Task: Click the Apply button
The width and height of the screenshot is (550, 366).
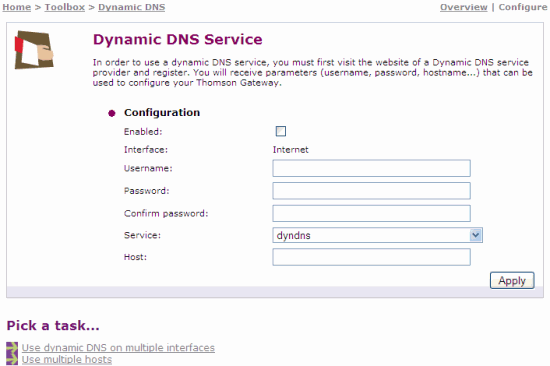Action: pyautogui.click(x=512, y=280)
